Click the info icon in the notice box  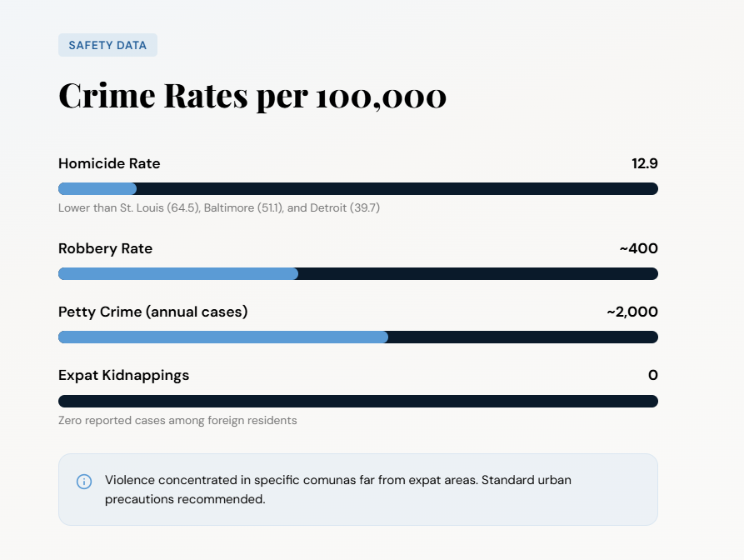tap(84, 482)
